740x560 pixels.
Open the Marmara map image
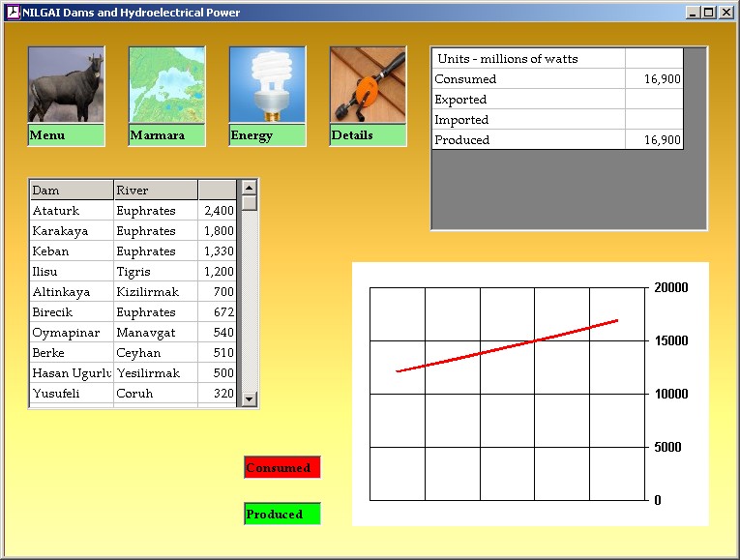166,85
